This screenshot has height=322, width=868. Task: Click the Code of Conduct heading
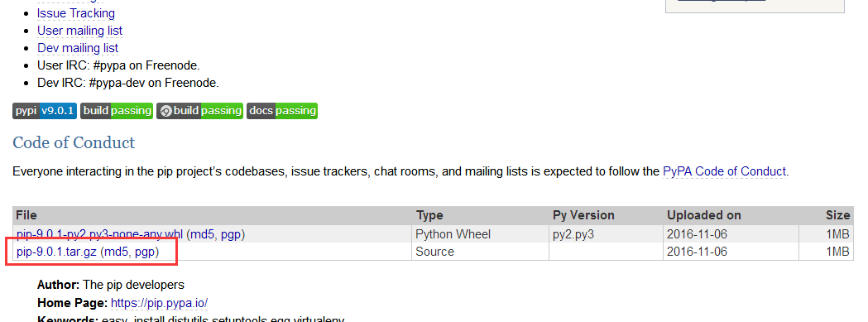(74, 142)
